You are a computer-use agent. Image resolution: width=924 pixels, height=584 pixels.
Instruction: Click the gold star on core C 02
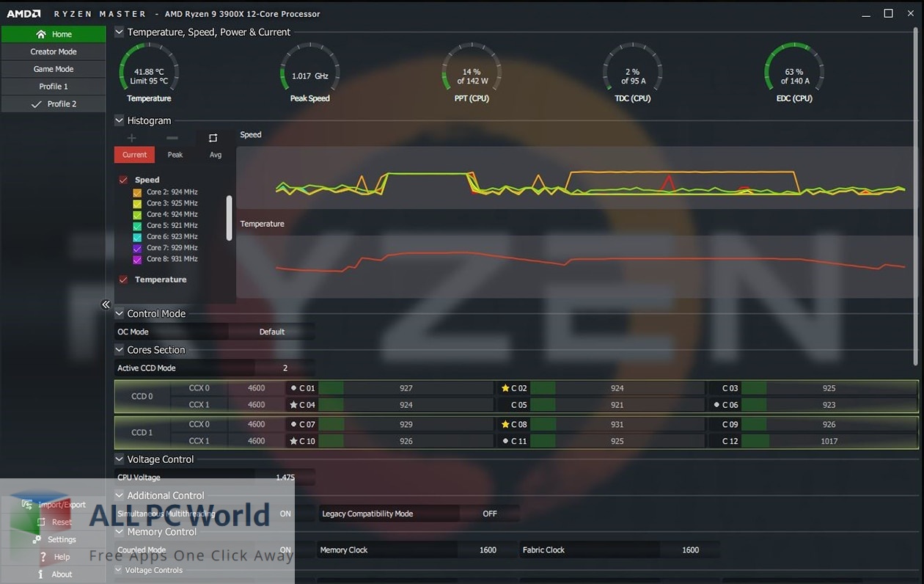pyautogui.click(x=505, y=388)
